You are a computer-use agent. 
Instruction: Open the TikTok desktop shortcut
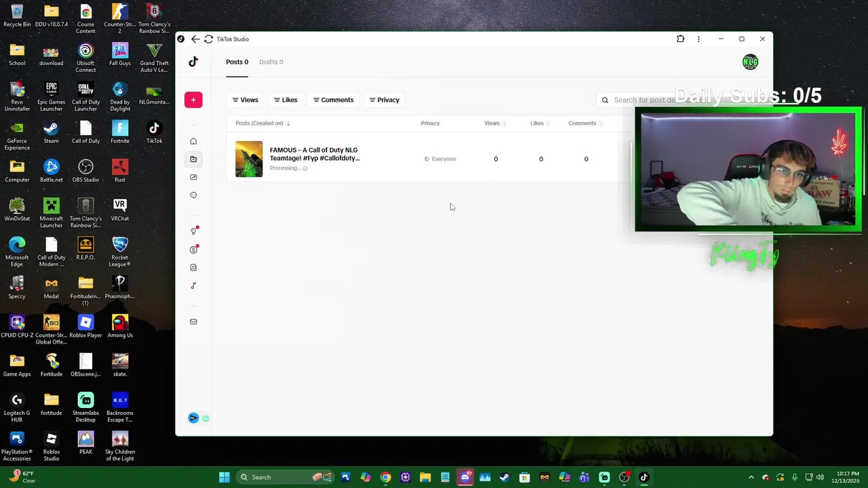pyautogui.click(x=154, y=132)
